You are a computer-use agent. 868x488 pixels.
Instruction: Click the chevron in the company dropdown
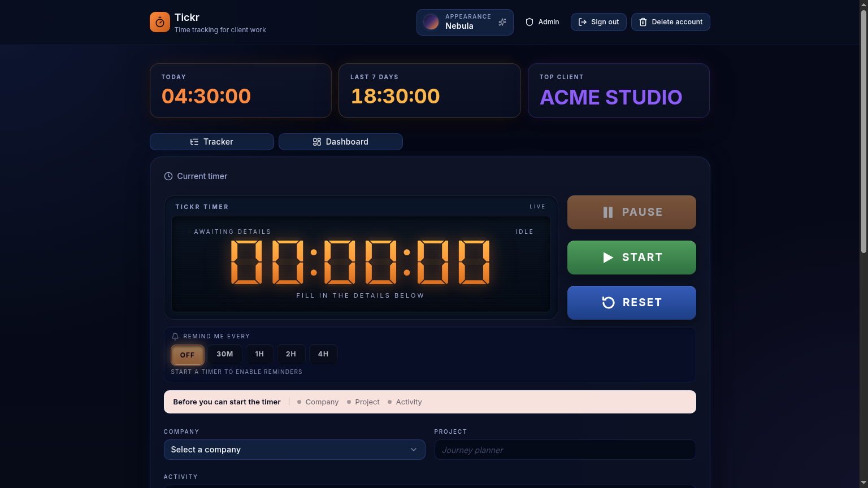(414, 450)
